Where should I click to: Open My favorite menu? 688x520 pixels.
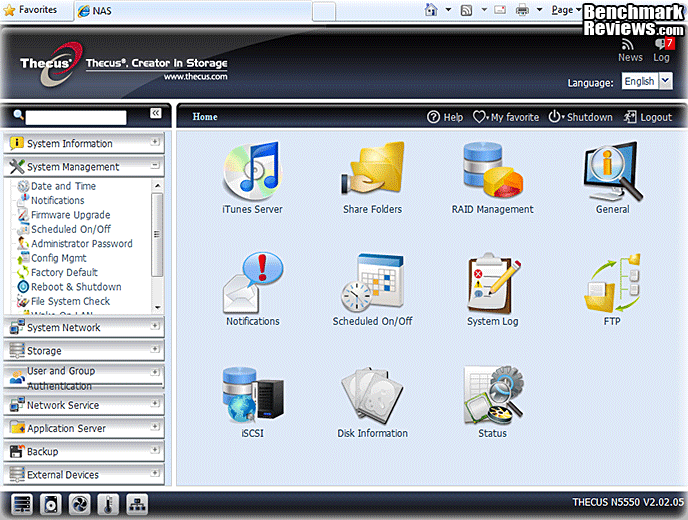(x=506, y=117)
